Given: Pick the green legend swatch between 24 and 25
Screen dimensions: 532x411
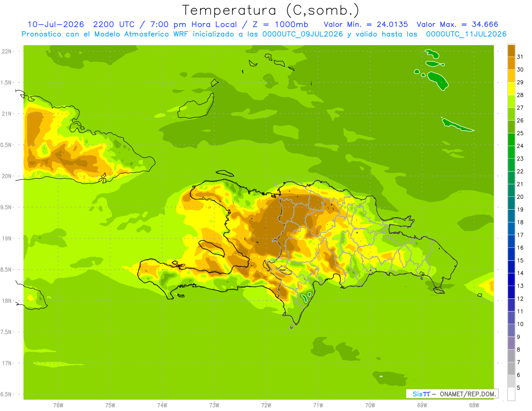Looking at the screenshot, I should pos(511,140).
